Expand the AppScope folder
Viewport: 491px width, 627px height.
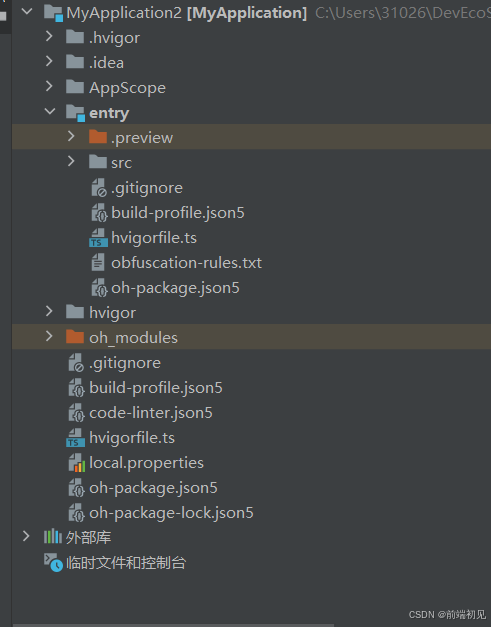pos(49,87)
